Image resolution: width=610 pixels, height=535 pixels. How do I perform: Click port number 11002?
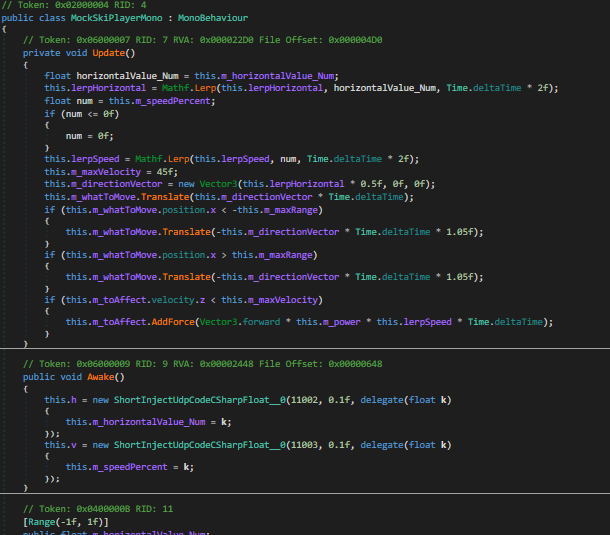(304, 400)
